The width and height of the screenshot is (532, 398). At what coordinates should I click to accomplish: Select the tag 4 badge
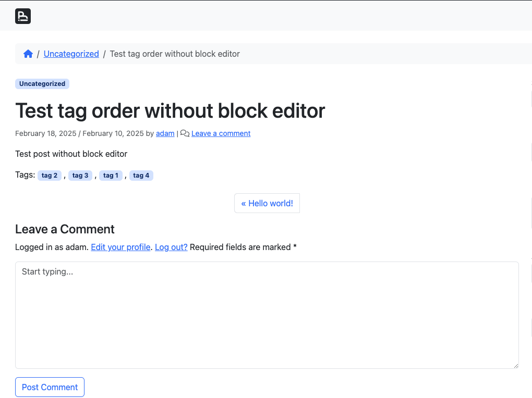[x=141, y=176]
